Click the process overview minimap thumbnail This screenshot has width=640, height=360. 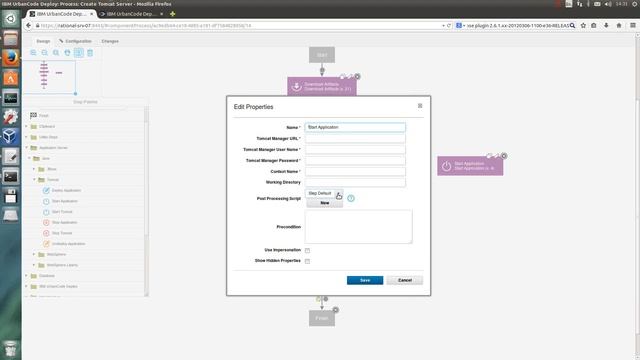click(x=49, y=77)
